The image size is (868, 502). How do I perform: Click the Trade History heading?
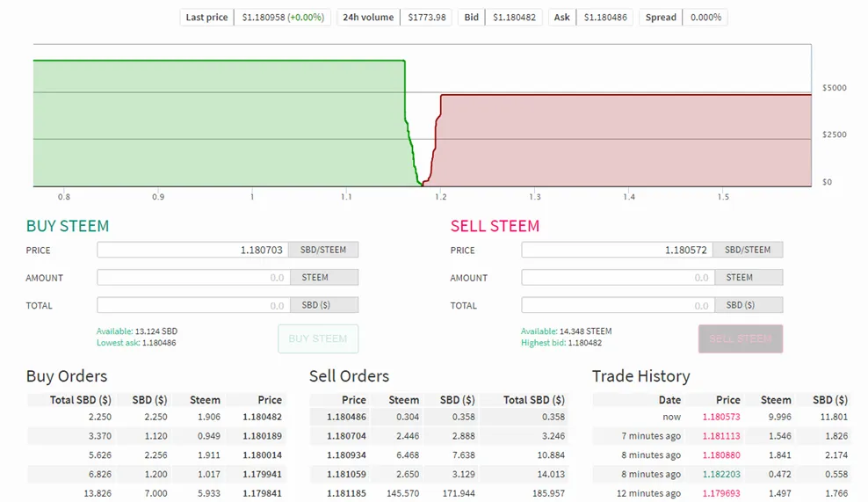pyautogui.click(x=641, y=376)
